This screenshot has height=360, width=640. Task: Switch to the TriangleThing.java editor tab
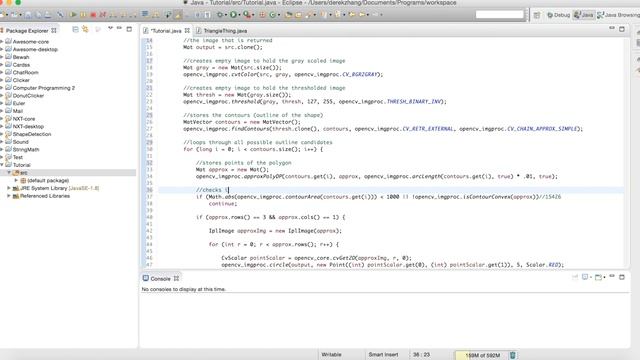point(222,31)
